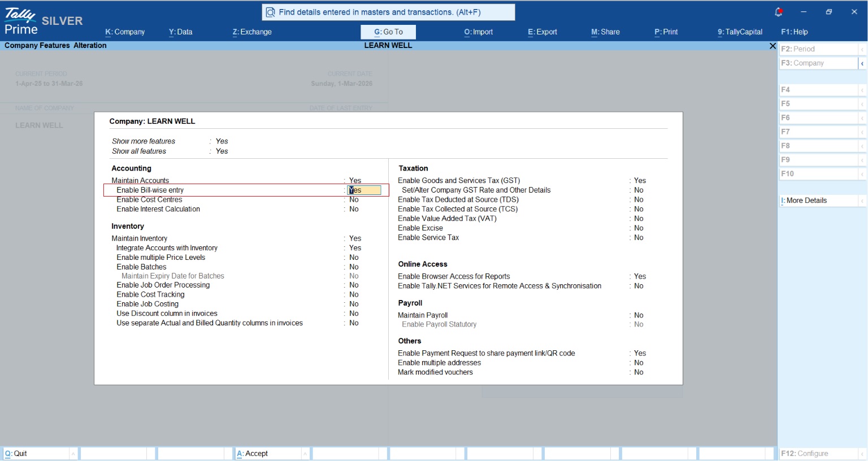Open the Y: Data menu
This screenshot has width=868, height=461.
(x=181, y=32)
